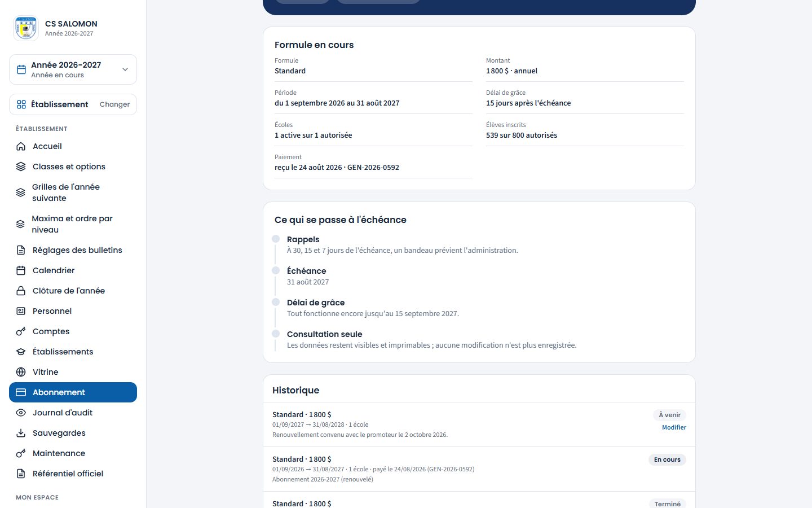
Task: Click the Clôture de l'année lock icon
Action: click(x=21, y=291)
